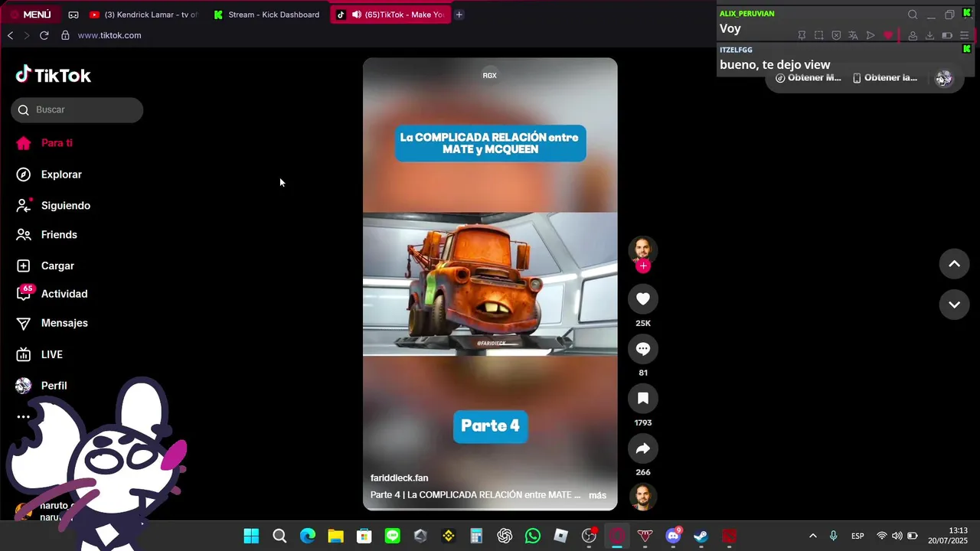Viewport: 980px width, 551px height.
Task: Show hidden tray icons chevron
Action: point(812,536)
